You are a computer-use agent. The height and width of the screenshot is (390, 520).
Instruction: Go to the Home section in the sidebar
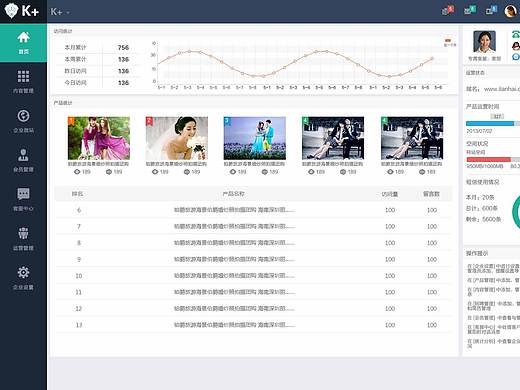pyautogui.click(x=23, y=43)
